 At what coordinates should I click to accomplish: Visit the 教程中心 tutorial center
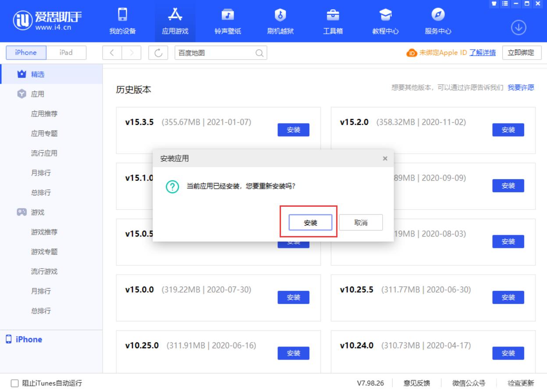coord(385,21)
